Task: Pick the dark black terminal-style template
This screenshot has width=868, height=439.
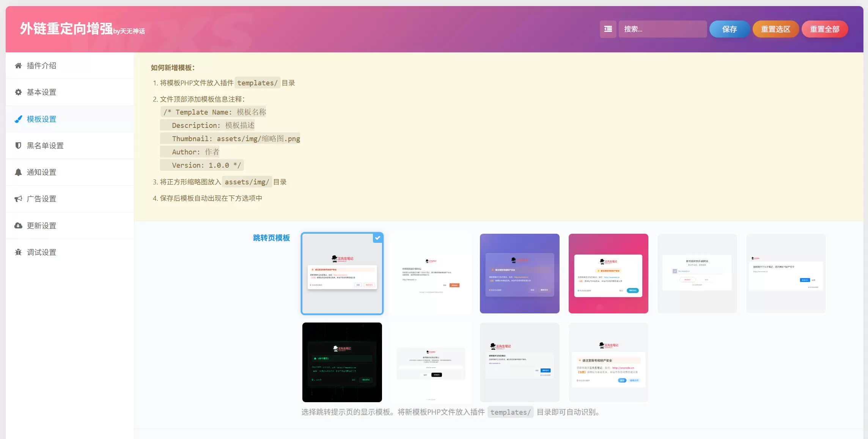Action: tap(342, 362)
